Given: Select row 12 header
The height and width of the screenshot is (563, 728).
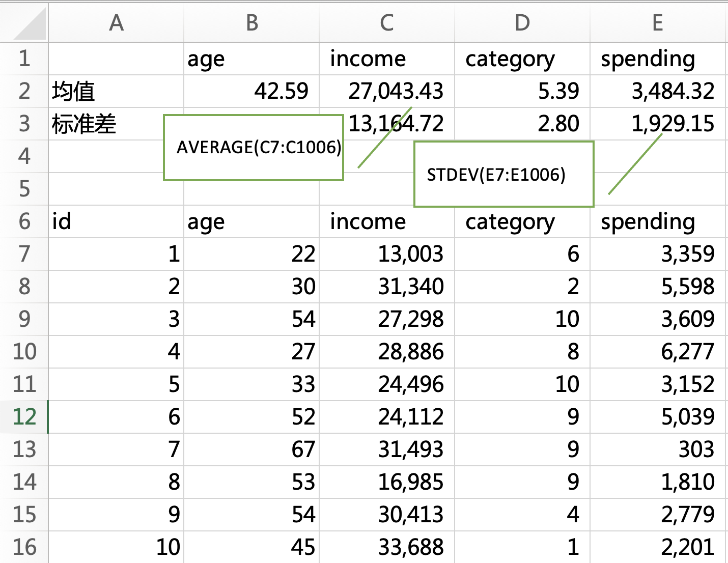Looking at the screenshot, I should click(x=24, y=417).
